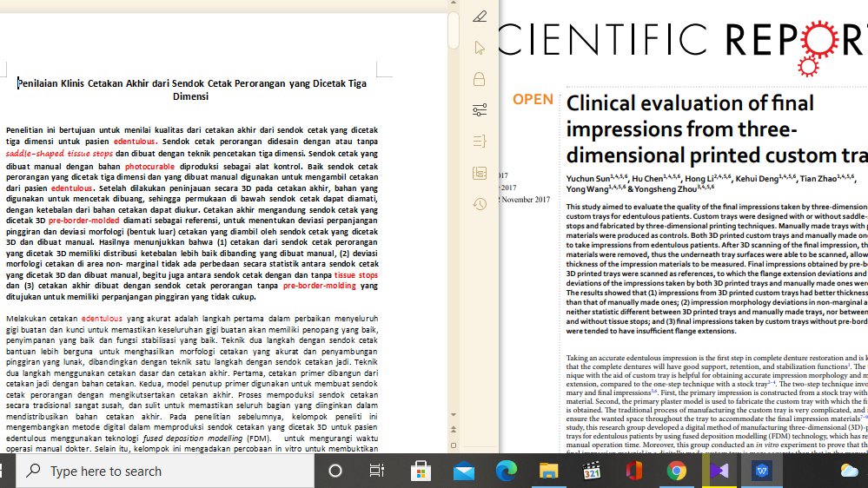
Task: Open the Styles and Formatting pen icon
Action: [x=480, y=16]
